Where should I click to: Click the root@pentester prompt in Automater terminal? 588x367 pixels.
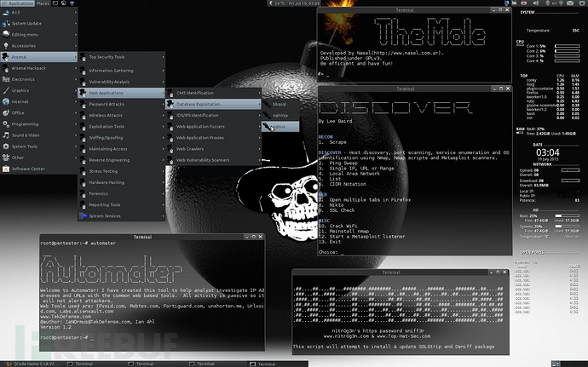[64, 337]
